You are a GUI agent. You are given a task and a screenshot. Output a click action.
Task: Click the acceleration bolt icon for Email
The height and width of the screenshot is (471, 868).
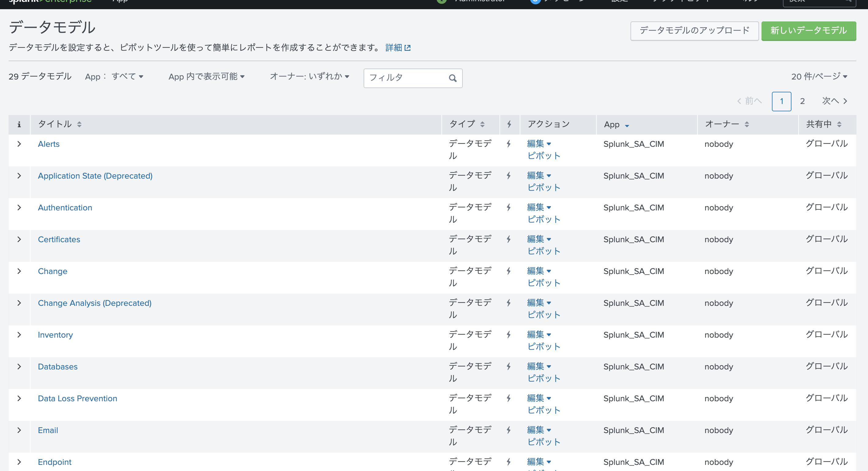point(508,430)
